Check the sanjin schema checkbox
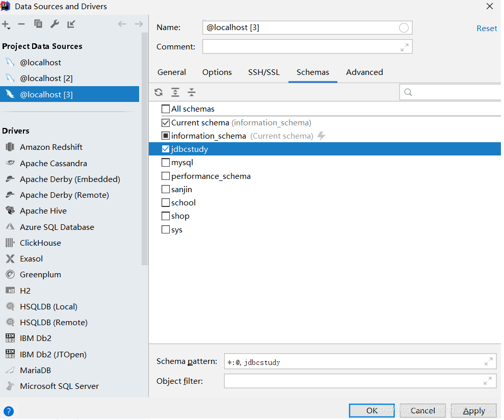The width and height of the screenshot is (504, 420). [x=166, y=189]
